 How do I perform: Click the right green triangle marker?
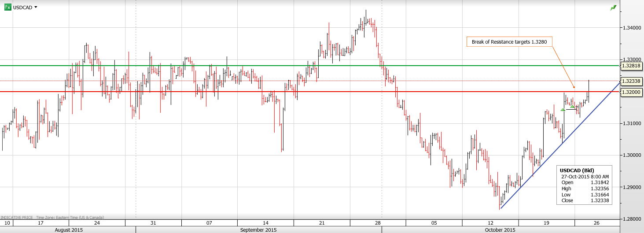tap(572, 106)
